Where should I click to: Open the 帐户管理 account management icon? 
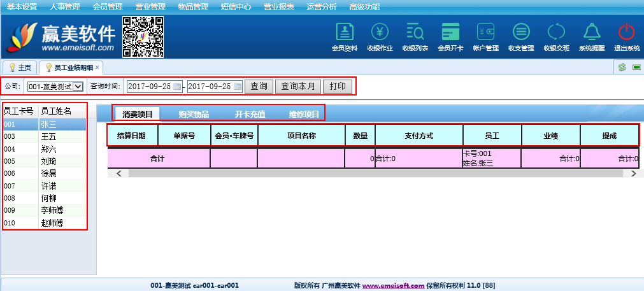tap(486, 32)
